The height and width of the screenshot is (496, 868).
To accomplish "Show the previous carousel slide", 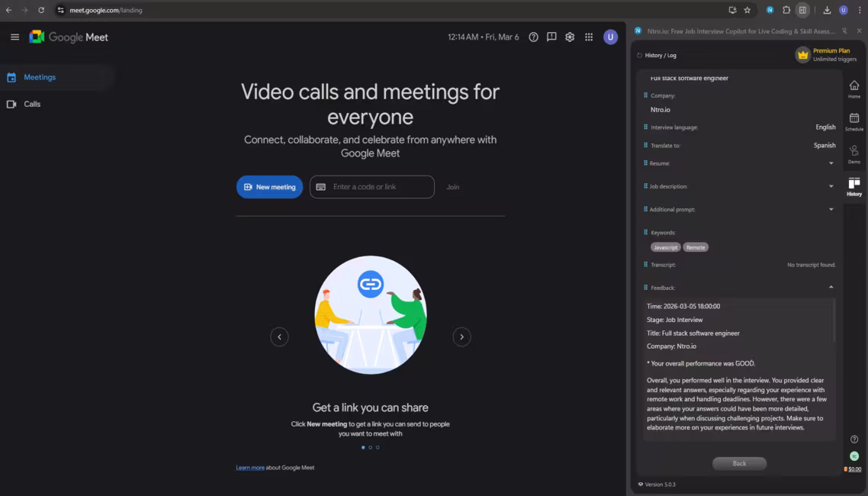I will click(x=280, y=337).
